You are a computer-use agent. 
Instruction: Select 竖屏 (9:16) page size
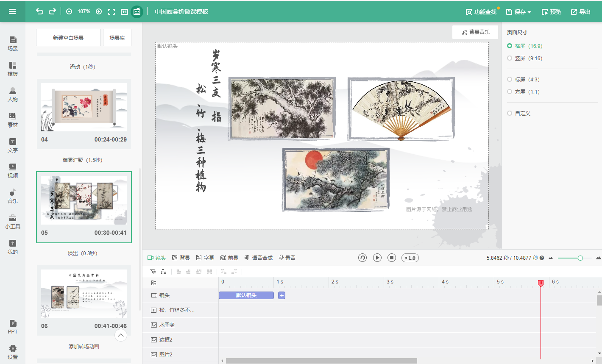click(525, 58)
